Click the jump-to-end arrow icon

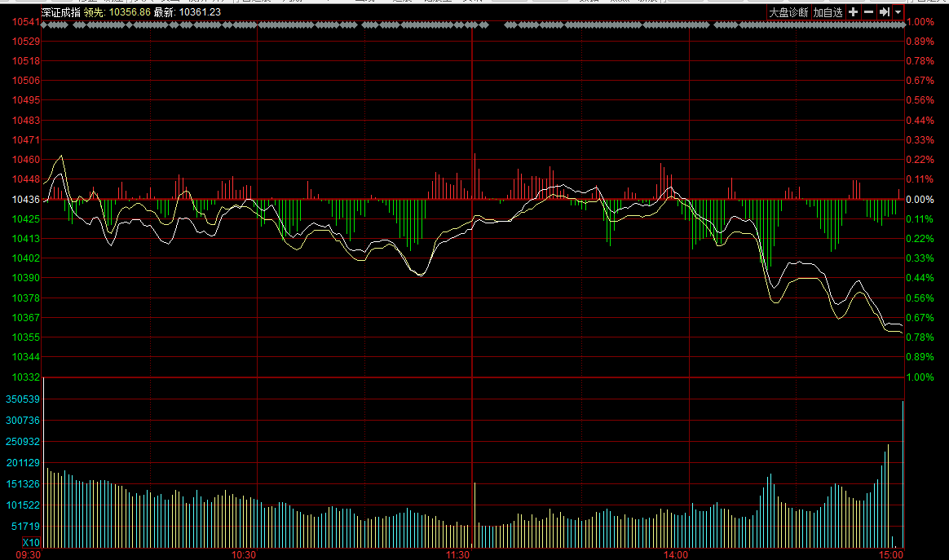tap(884, 12)
